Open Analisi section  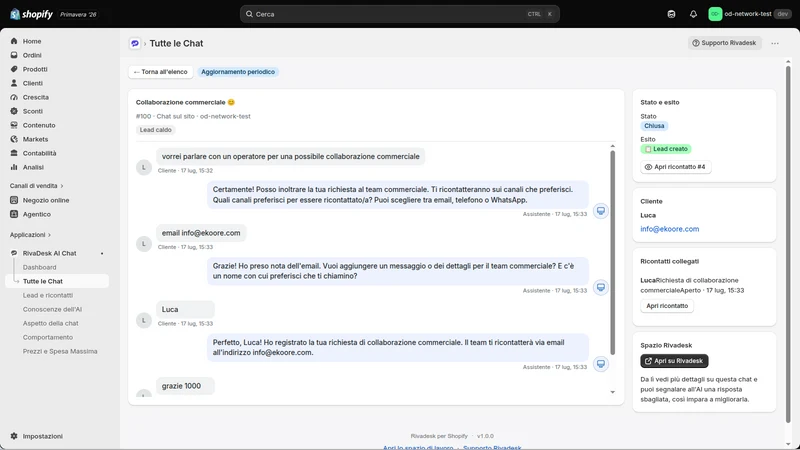click(x=33, y=167)
